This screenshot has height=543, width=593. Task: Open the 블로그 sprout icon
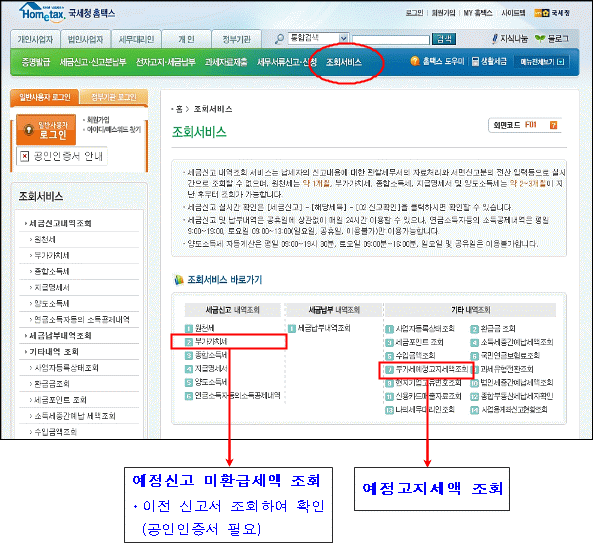540,38
